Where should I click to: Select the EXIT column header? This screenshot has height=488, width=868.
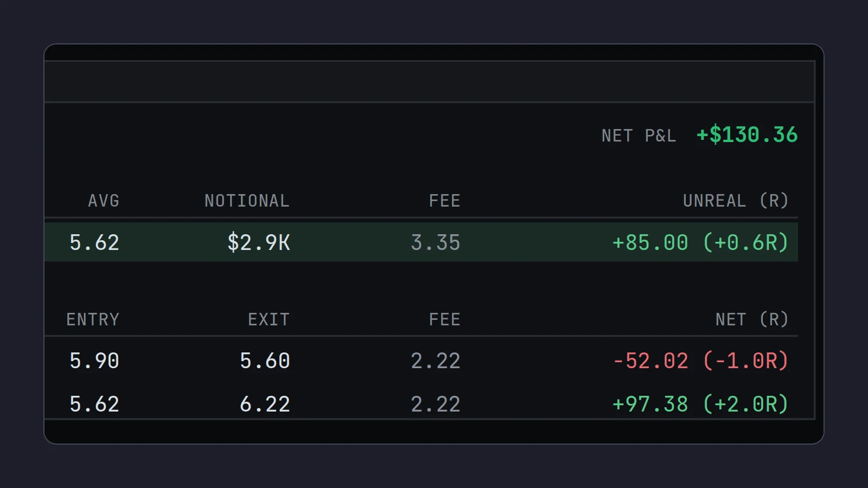tap(269, 319)
